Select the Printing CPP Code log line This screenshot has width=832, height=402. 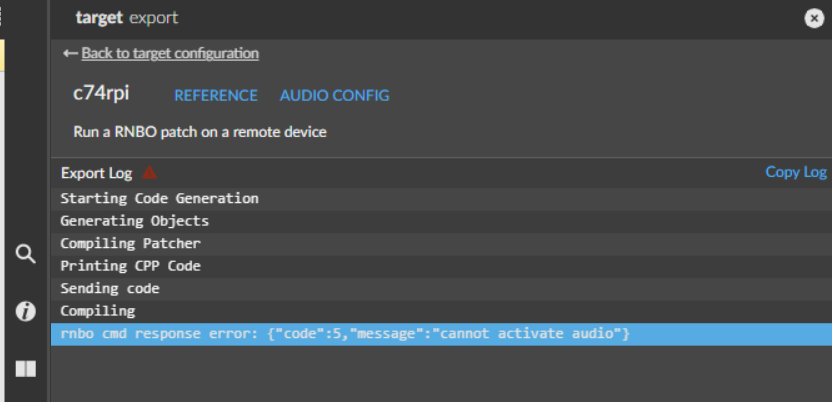(x=441, y=266)
